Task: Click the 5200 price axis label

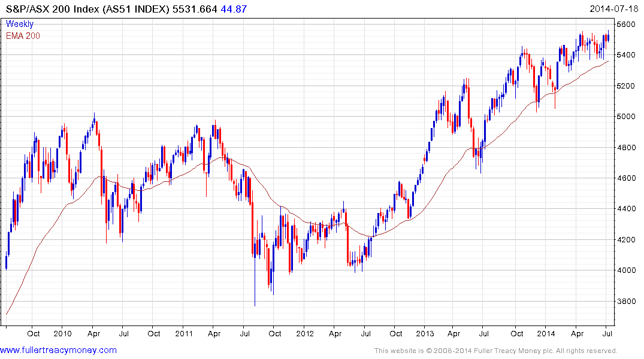Action: coord(626,86)
